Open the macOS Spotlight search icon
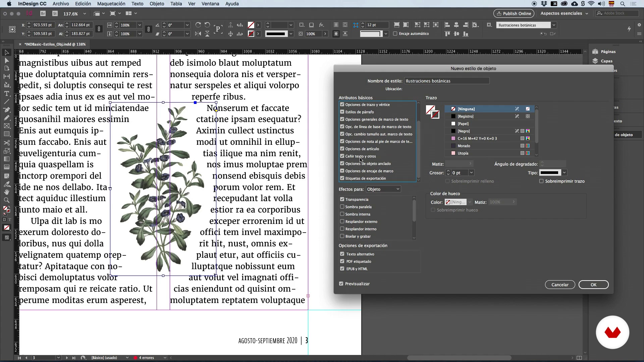The image size is (644, 362). tap(623, 4)
